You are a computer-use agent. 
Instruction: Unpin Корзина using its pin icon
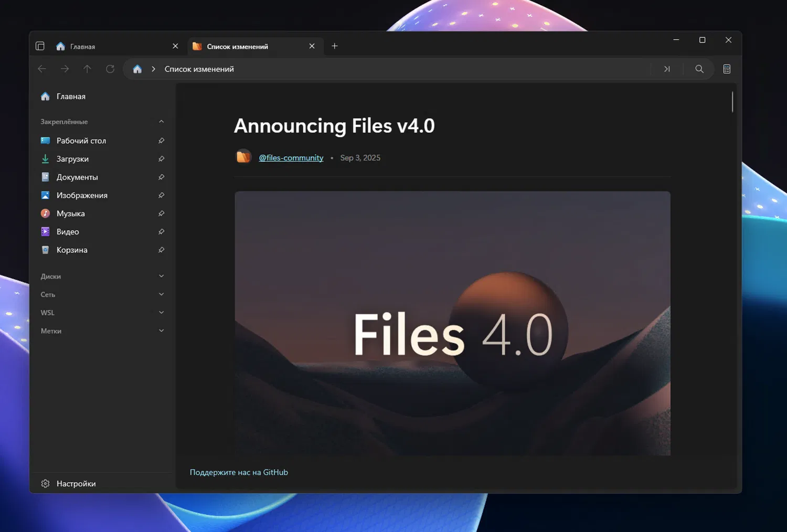point(162,250)
